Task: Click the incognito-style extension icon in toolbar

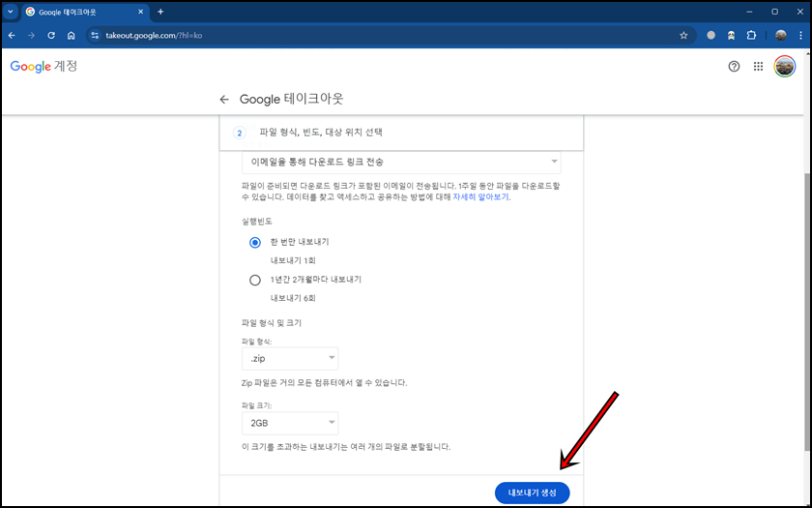Action: point(731,35)
